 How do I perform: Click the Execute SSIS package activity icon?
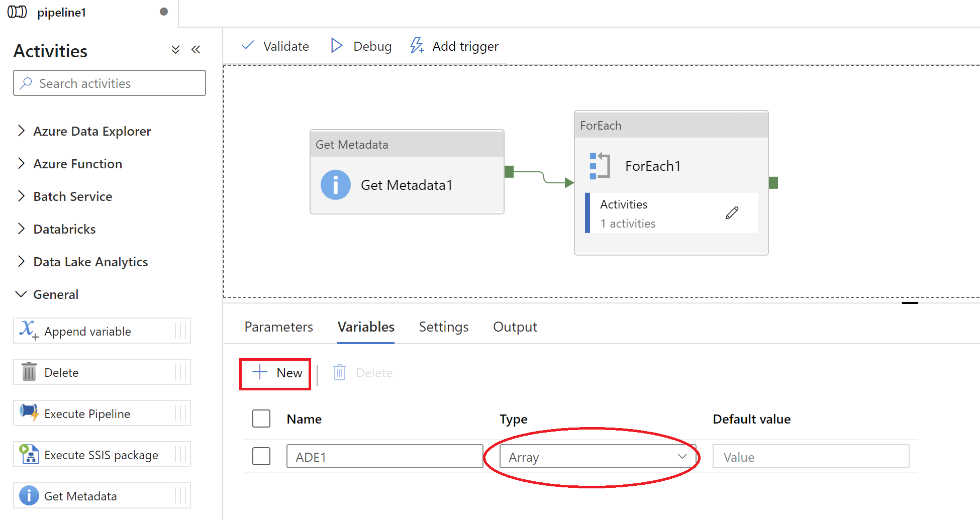point(29,454)
